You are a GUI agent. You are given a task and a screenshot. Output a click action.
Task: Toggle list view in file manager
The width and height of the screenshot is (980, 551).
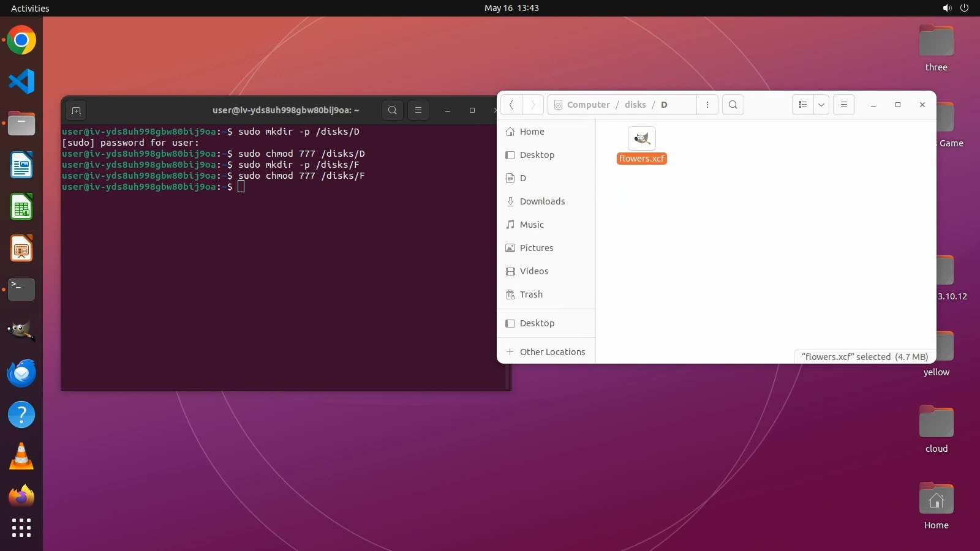point(802,105)
